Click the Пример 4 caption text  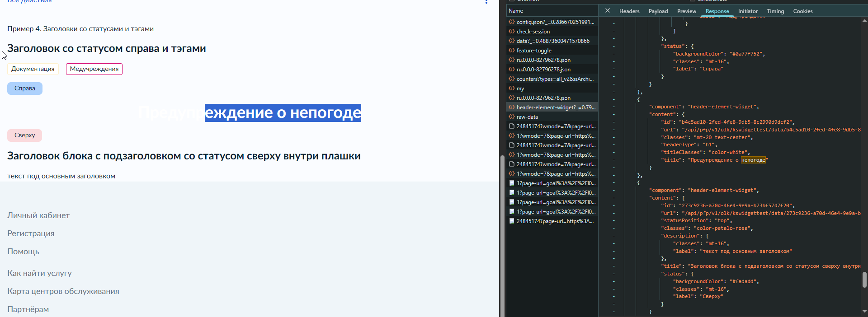80,29
